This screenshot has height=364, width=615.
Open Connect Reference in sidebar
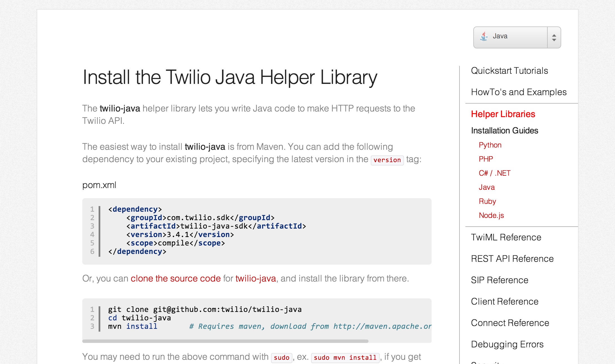pos(510,323)
